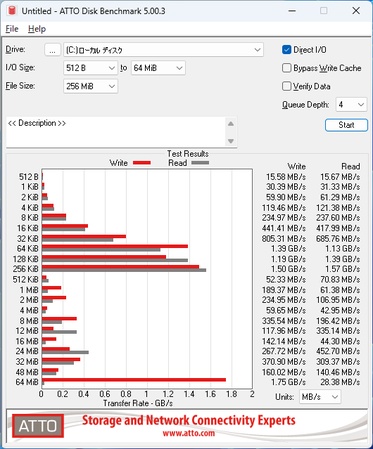The image size is (373, 449).
Task: Select the 452.70 MB/s read value
Action: [338, 351]
